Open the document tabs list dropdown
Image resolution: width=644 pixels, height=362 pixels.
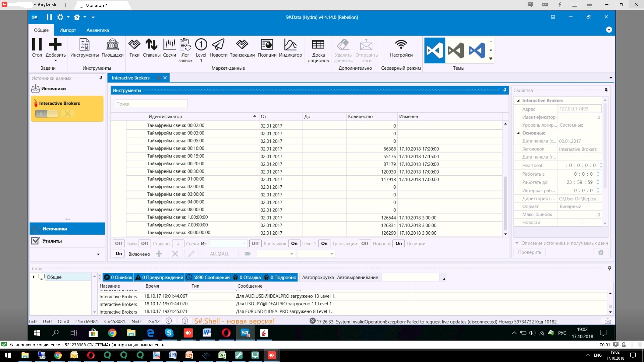point(611,78)
